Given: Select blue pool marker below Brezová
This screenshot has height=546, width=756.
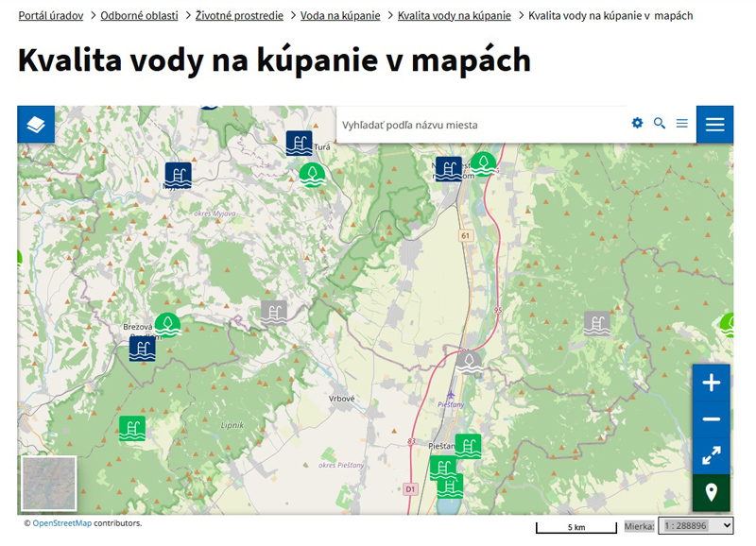Looking at the screenshot, I should (143, 349).
